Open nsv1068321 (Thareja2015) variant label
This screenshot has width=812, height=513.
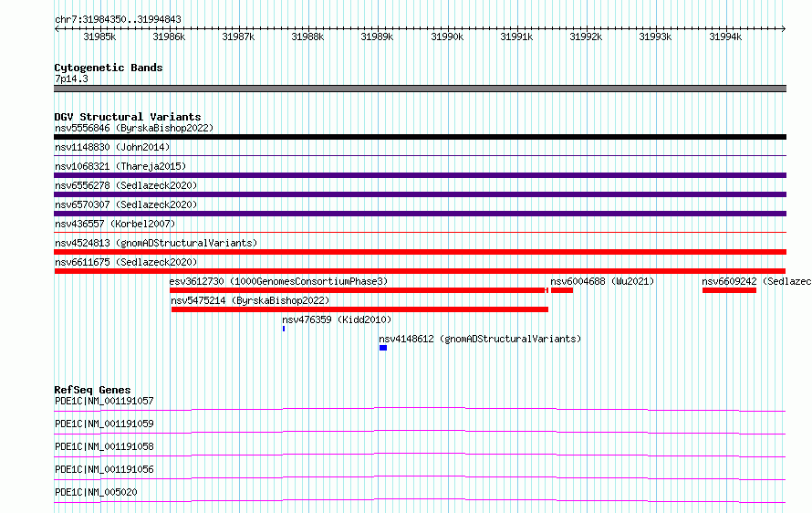pyautogui.click(x=120, y=166)
